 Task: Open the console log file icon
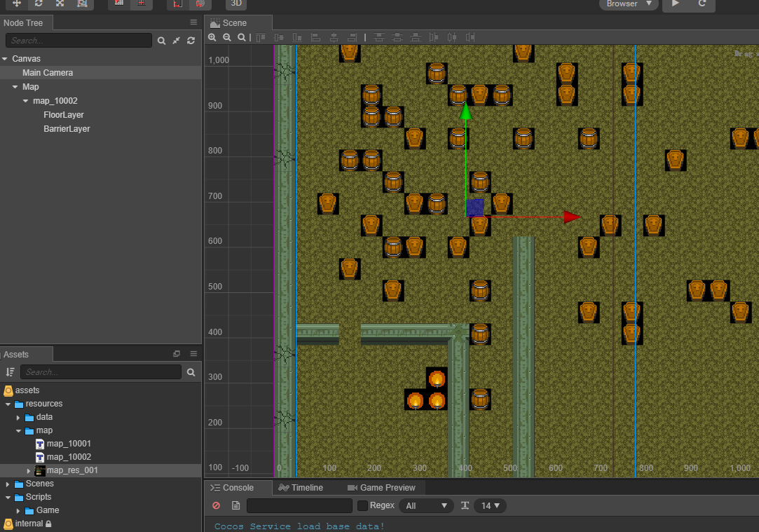(x=235, y=505)
